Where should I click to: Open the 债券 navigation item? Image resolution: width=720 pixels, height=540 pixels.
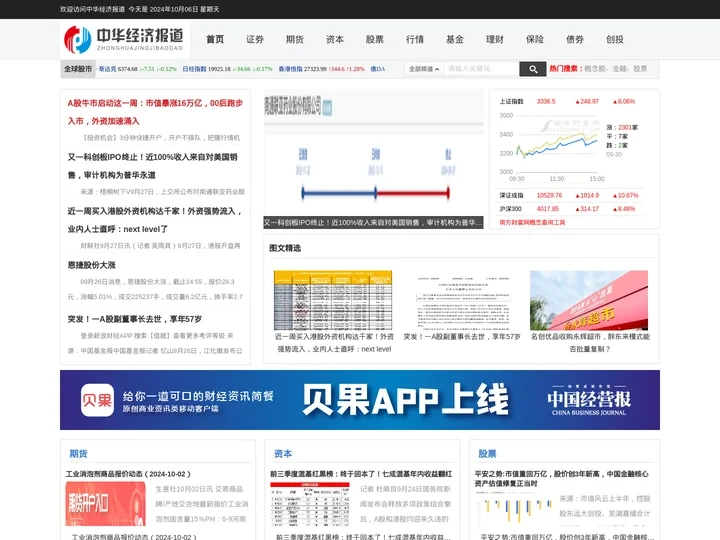[x=574, y=39]
